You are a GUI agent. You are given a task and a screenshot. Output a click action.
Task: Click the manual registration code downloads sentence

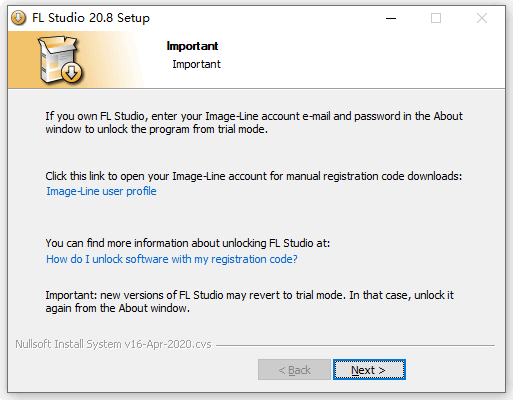254,176
